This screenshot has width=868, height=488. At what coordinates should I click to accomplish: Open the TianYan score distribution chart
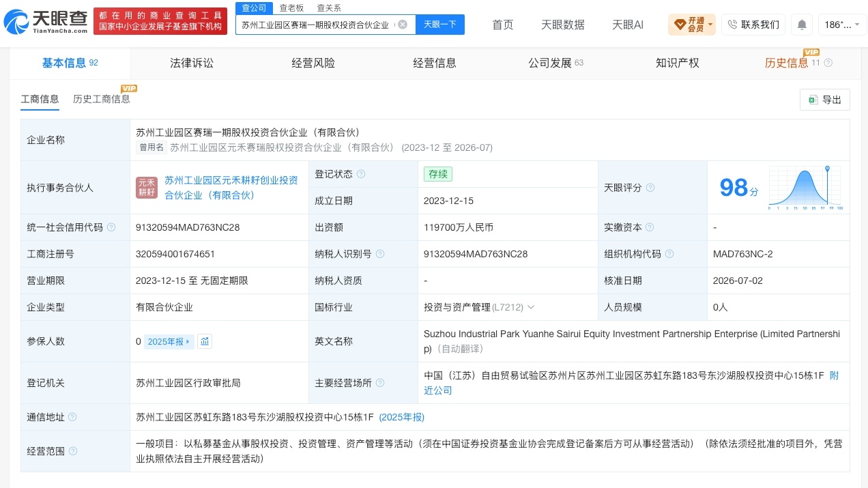click(806, 188)
